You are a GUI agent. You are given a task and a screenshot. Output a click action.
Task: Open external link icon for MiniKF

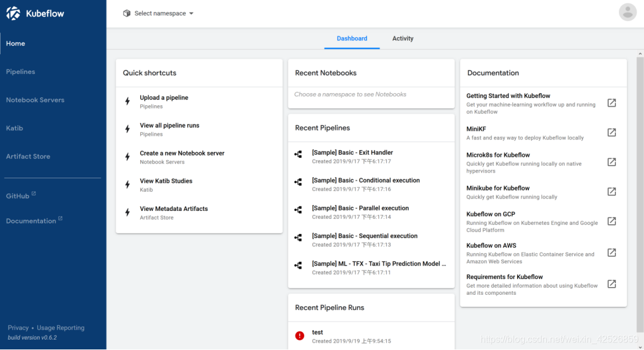(x=611, y=132)
